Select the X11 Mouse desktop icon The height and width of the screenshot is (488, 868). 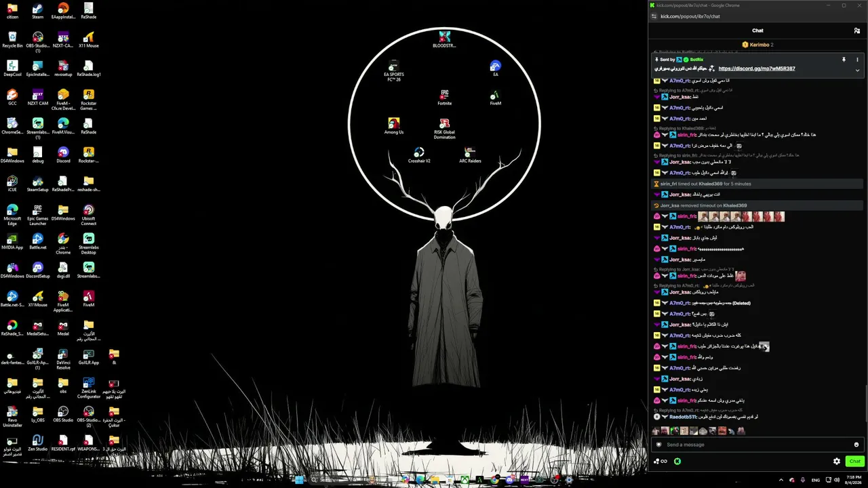click(88, 40)
